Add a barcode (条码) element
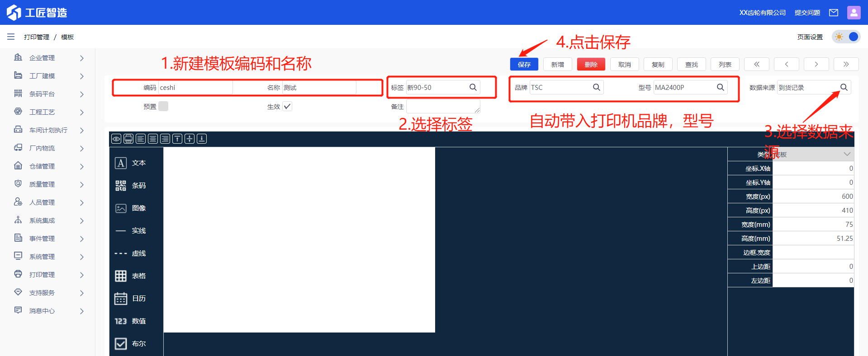Screen dimensions: 868x356 pos(130,186)
